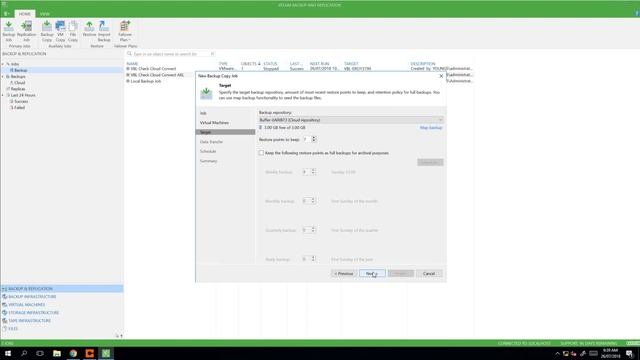Viewport: 640px width, 360px height.
Task: Click the VM Copy ribbon icon
Action: (60, 31)
